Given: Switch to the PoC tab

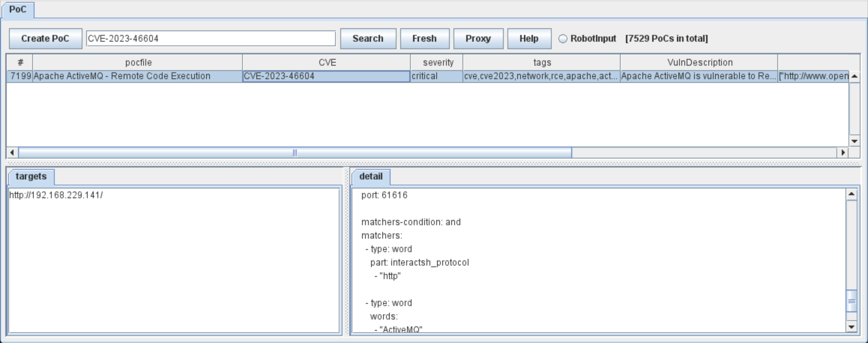Looking at the screenshot, I should (x=18, y=10).
